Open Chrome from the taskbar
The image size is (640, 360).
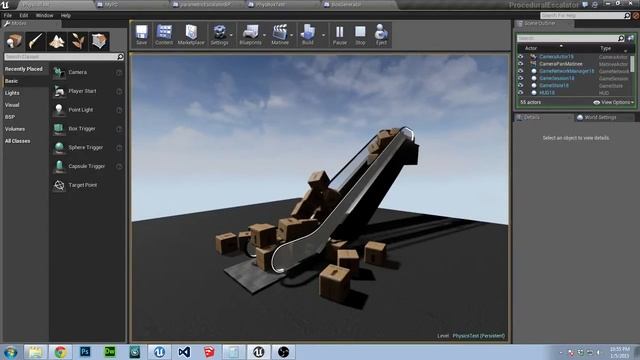click(x=60, y=352)
